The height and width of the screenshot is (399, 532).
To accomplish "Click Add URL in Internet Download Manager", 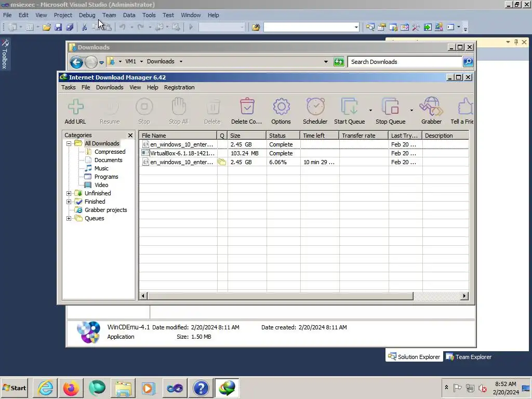I will tap(75, 111).
